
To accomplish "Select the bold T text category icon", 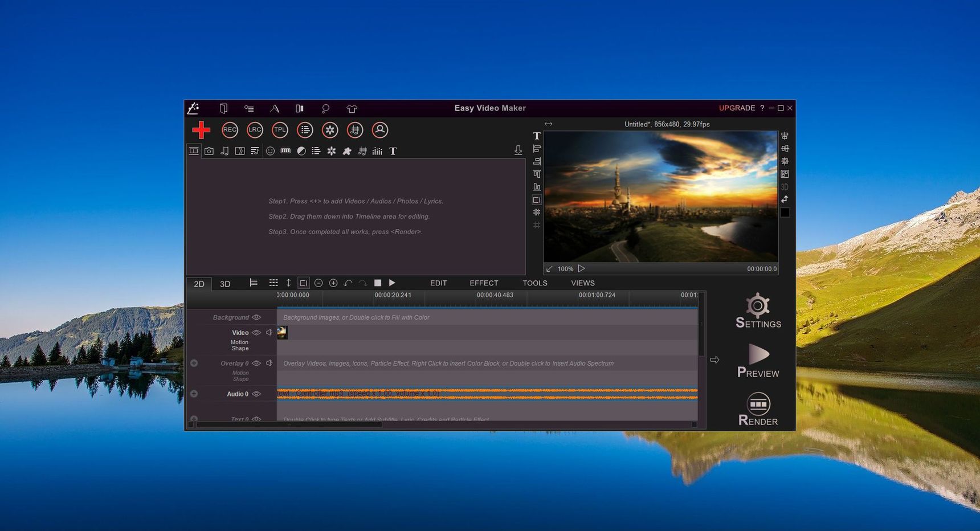I will tap(393, 151).
